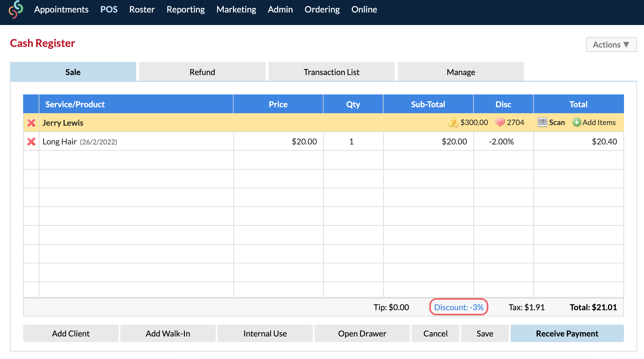This screenshot has height=359, width=644.
Task: Switch to the Transaction List tab
Action: pos(332,72)
